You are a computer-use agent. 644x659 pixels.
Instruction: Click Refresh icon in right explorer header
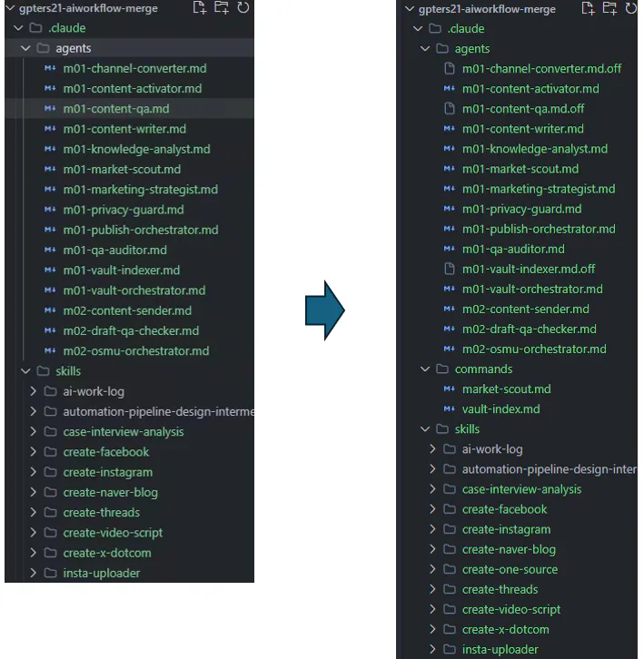(x=631, y=8)
